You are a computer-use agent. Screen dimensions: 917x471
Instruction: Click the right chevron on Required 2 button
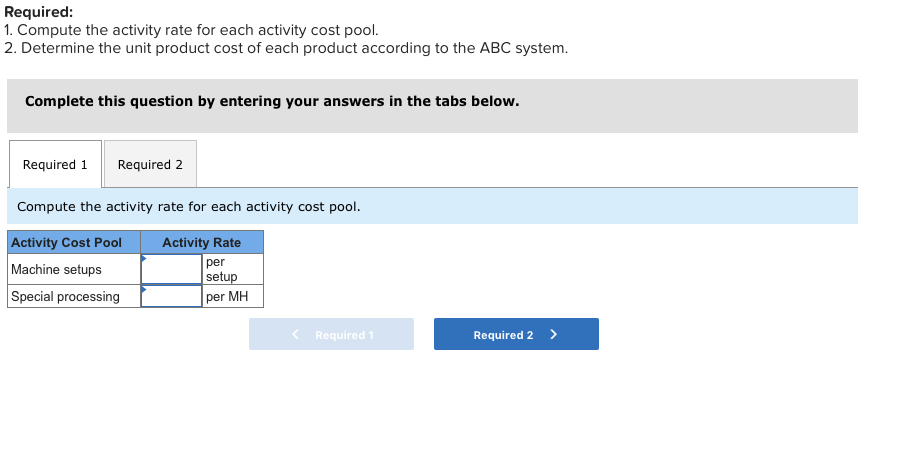[554, 335]
